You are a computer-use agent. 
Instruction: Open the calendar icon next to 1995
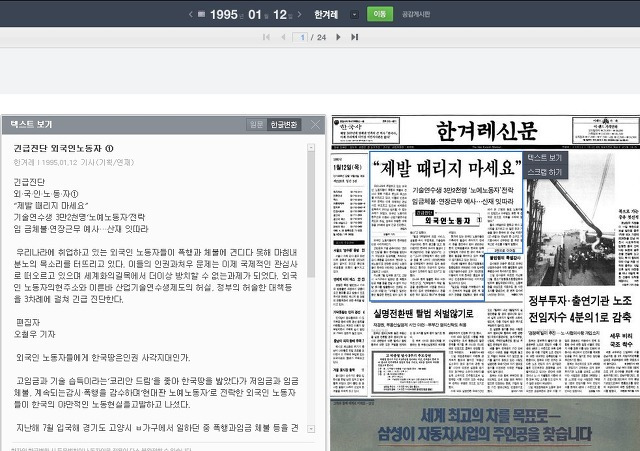point(201,14)
